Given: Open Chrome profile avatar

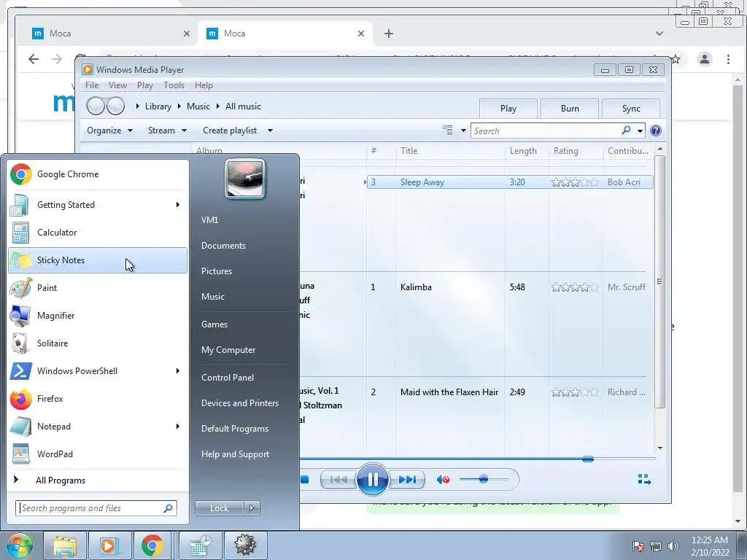Looking at the screenshot, I should [704, 59].
